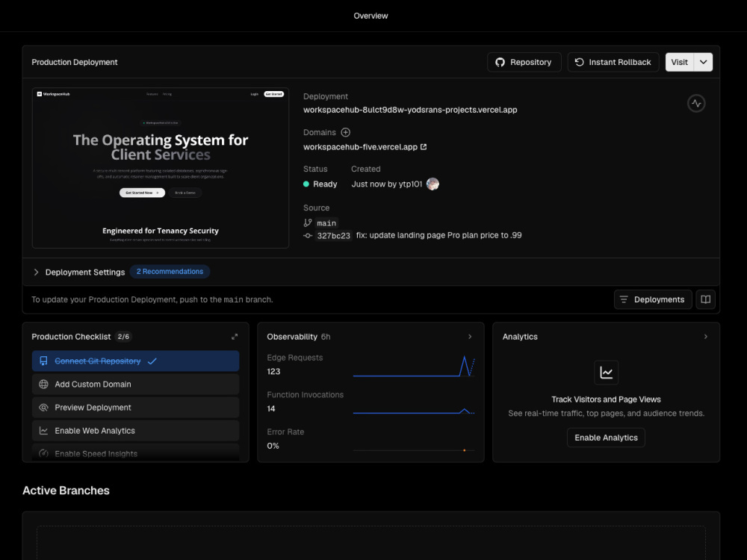Click Enable Web Analytics checklist item
This screenshot has height=560, width=747.
[x=135, y=431]
